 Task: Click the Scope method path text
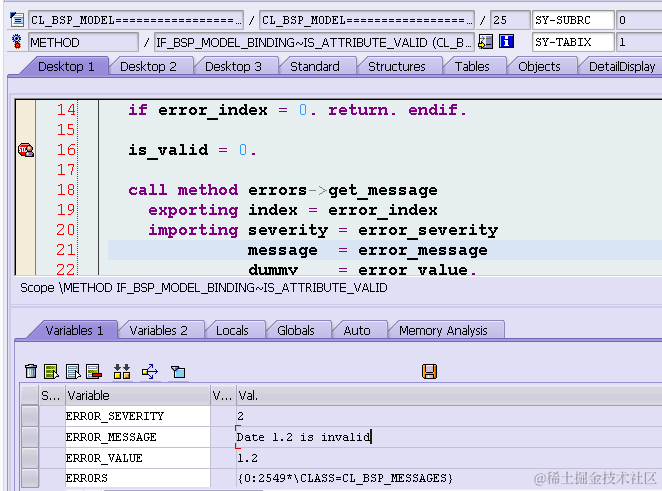(204, 288)
